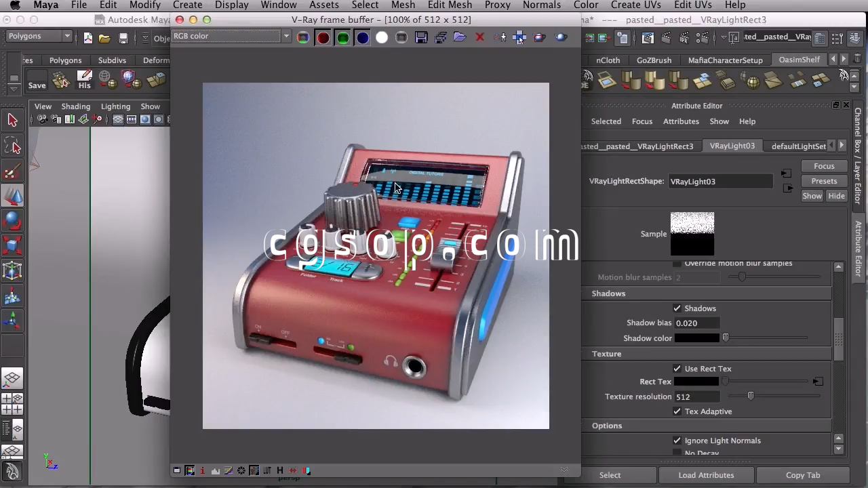Open the Polygons menu set dropdown
This screenshot has height=488, width=868.
tap(39, 37)
